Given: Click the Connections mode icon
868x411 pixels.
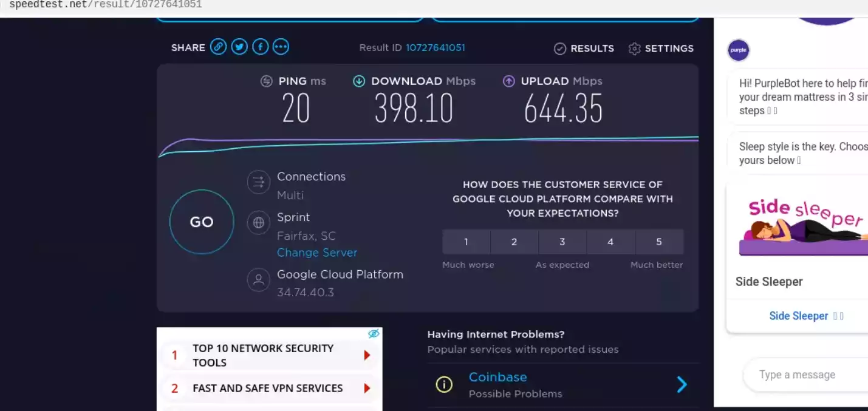Looking at the screenshot, I should (258, 182).
